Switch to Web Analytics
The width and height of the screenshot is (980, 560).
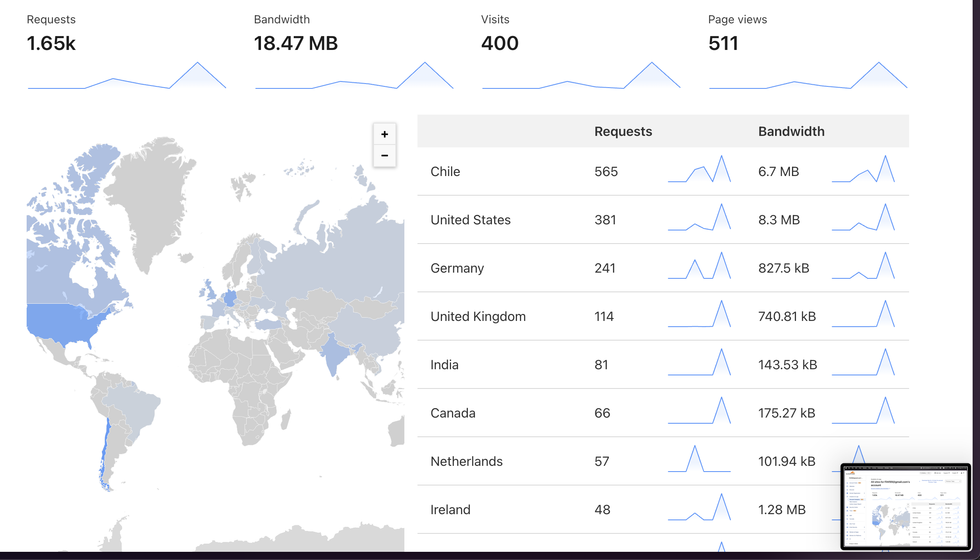pos(853,502)
